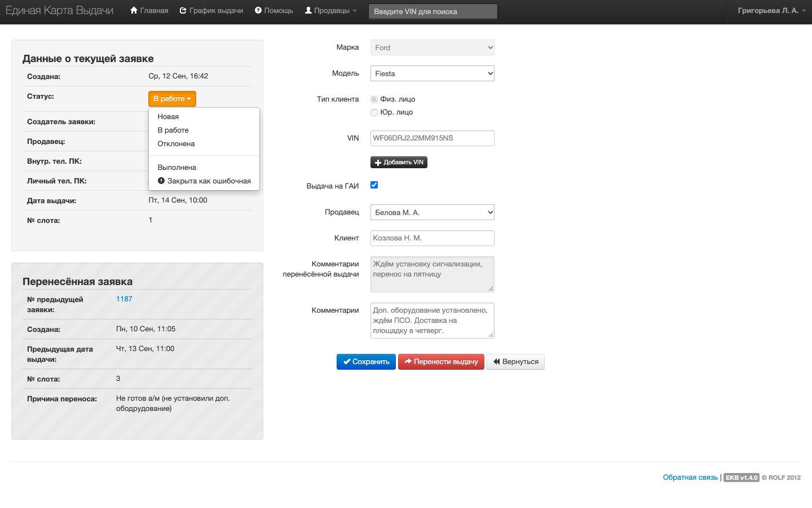Click the question mark icon beside Помощь
The width and height of the screenshot is (812, 508).
point(258,11)
